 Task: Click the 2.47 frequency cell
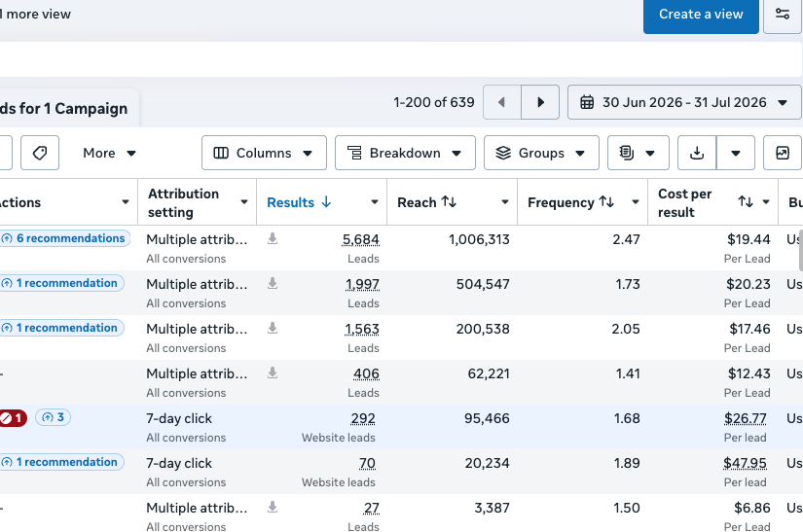click(626, 239)
